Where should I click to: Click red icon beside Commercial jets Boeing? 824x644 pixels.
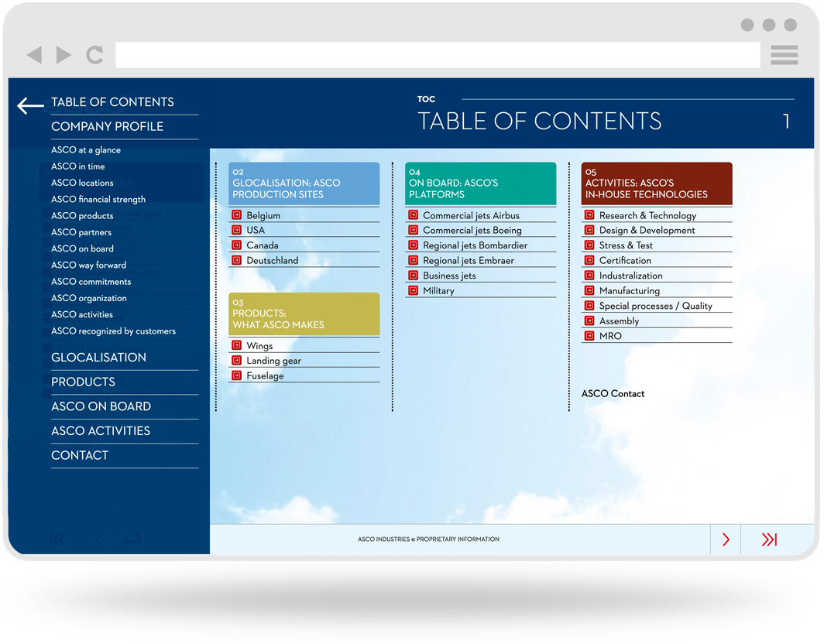click(413, 230)
